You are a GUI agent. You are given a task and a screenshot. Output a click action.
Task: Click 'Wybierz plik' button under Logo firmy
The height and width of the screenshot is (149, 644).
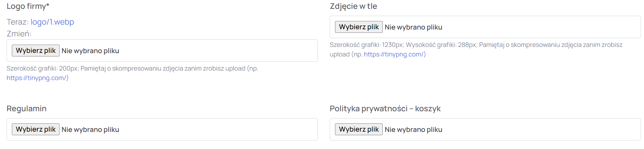36,51
